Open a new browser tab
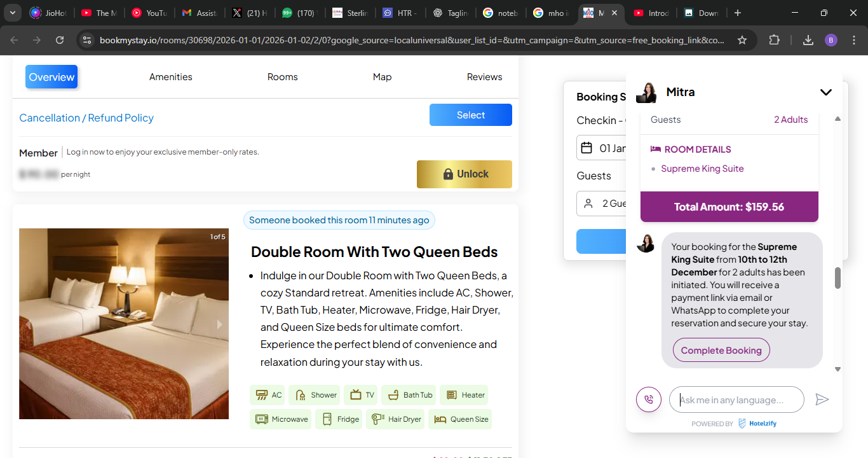 [x=737, y=13]
